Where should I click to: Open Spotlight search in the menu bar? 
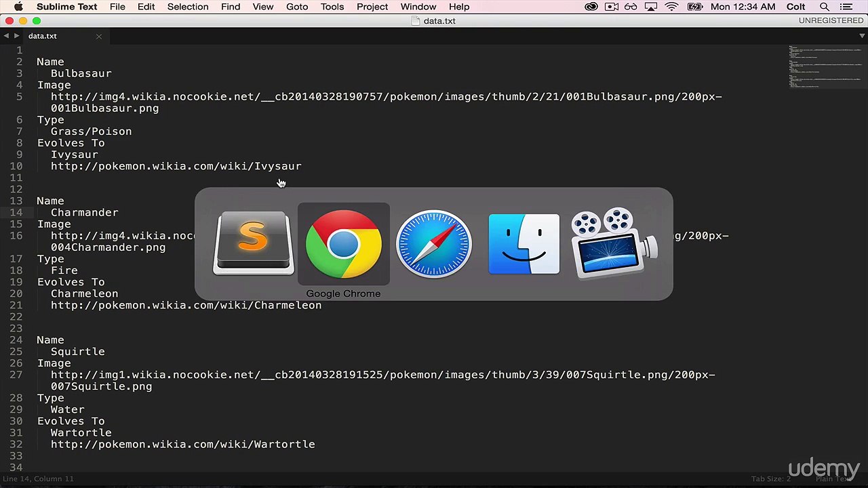point(825,7)
